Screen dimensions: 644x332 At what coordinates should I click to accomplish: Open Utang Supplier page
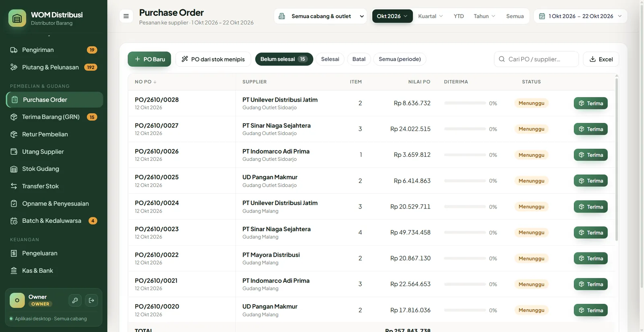[54, 152]
